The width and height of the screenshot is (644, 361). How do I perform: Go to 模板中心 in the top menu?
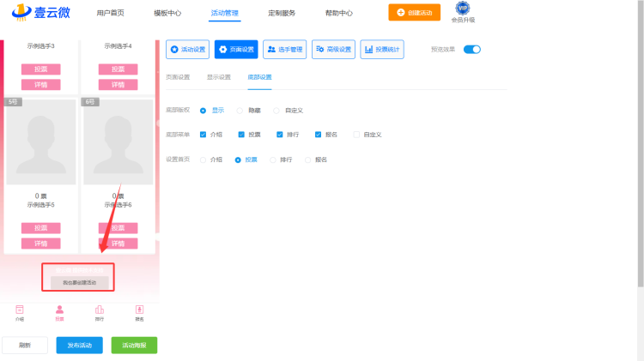point(167,13)
